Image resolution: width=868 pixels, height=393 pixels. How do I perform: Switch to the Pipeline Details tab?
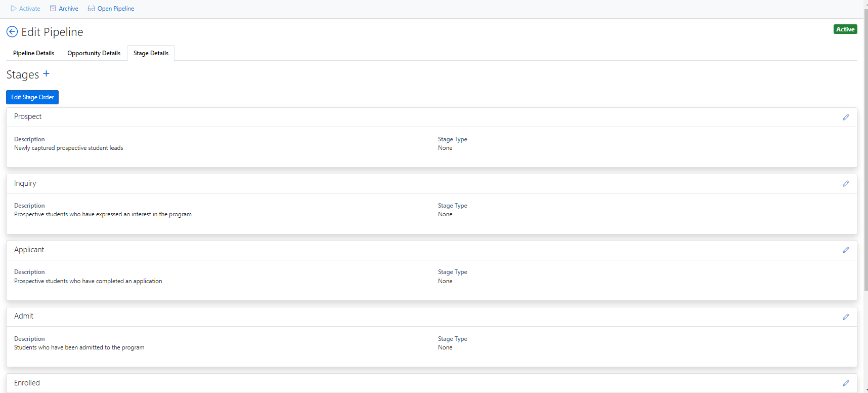[33, 53]
